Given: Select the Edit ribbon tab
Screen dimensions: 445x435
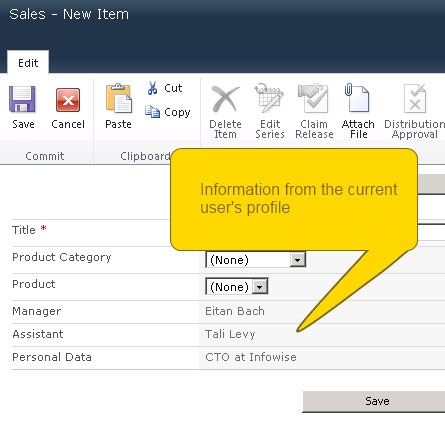Looking at the screenshot, I should [28, 63].
